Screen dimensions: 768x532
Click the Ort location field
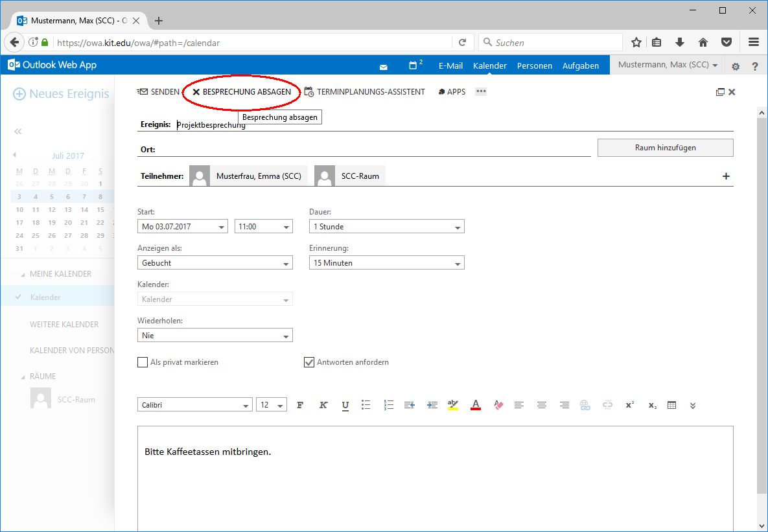pos(374,150)
